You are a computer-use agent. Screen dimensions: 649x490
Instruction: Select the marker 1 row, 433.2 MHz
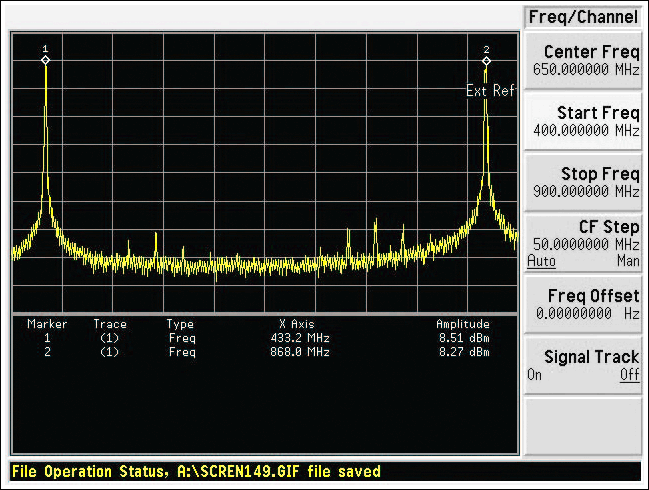tap(258, 338)
